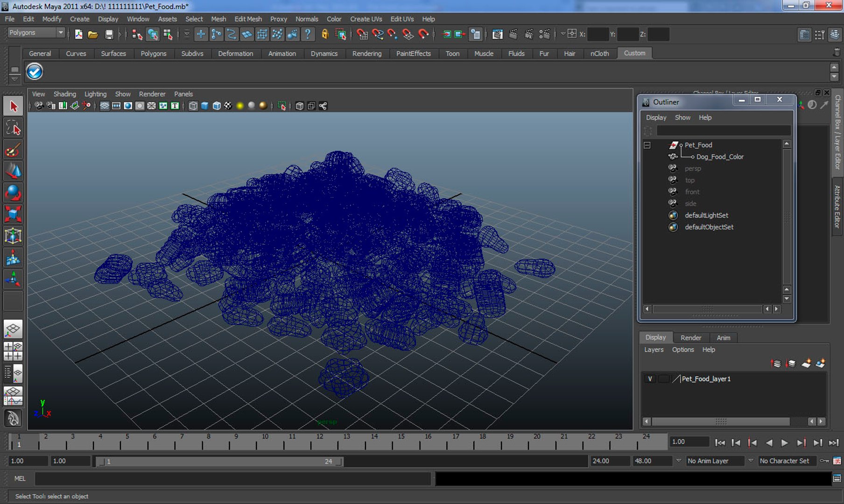
Task: Click the MEL command input field
Action: pos(232,478)
